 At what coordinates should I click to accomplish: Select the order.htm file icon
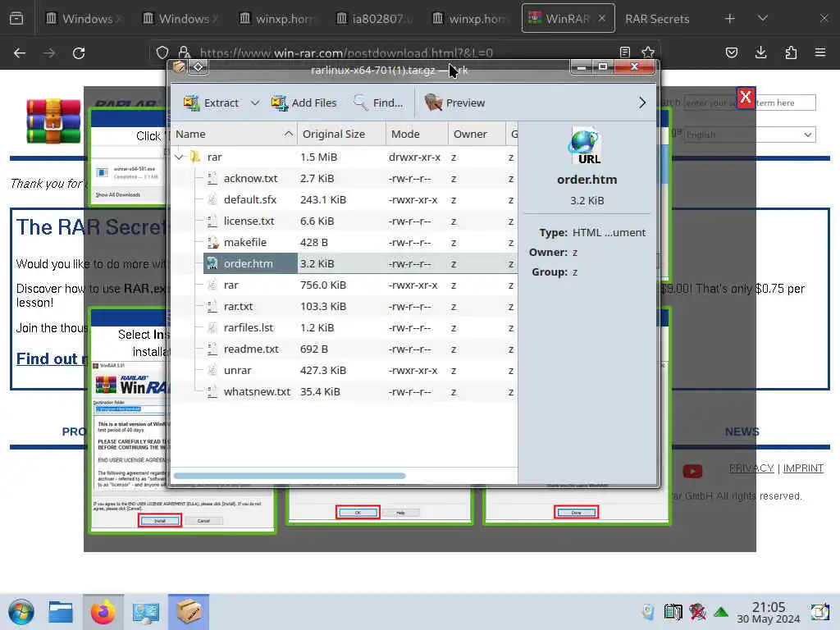coord(212,263)
